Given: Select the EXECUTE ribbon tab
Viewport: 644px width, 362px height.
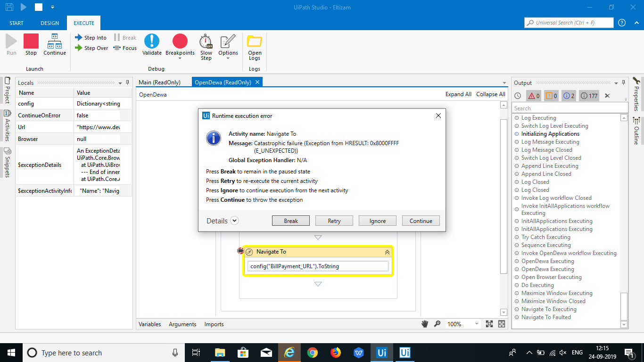Looking at the screenshot, I should [83, 23].
